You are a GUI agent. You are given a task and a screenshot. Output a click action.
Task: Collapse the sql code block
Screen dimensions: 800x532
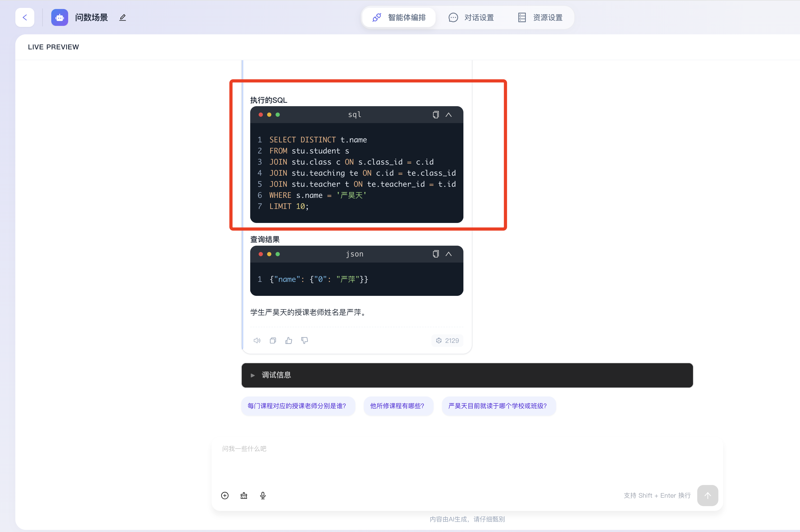(x=449, y=115)
